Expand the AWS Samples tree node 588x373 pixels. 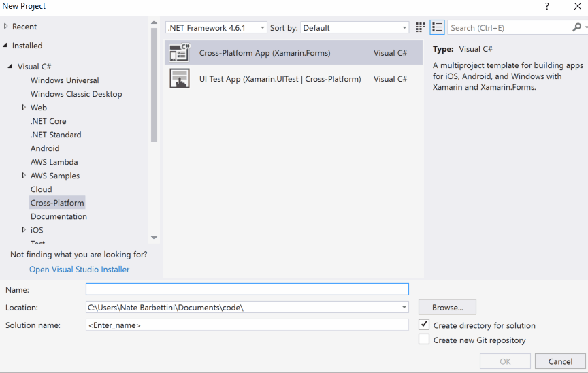(x=24, y=176)
